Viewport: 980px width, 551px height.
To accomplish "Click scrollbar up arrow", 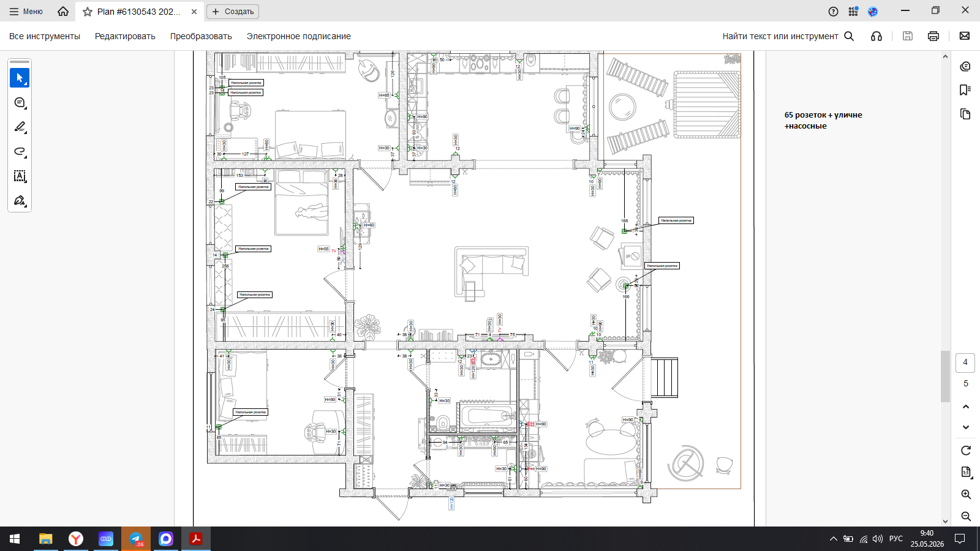I will pyautogui.click(x=945, y=56).
